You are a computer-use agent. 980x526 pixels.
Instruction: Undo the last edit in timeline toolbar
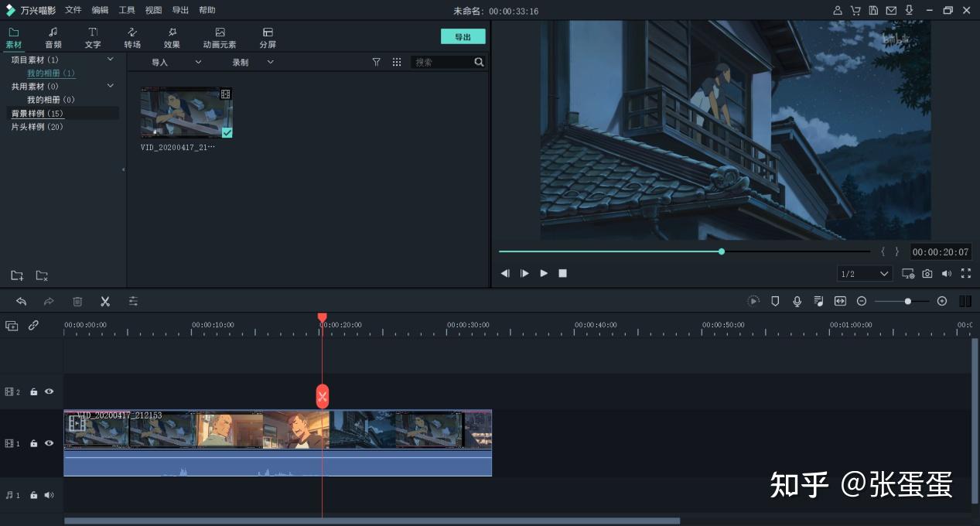[x=22, y=302]
